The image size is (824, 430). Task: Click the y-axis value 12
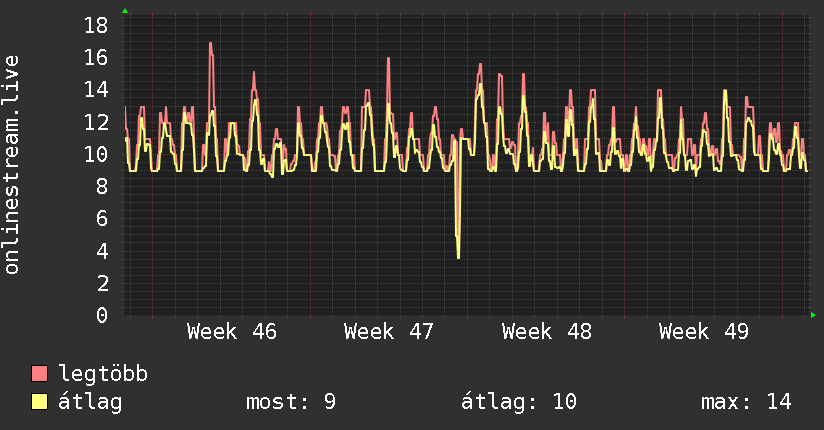tap(96, 122)
